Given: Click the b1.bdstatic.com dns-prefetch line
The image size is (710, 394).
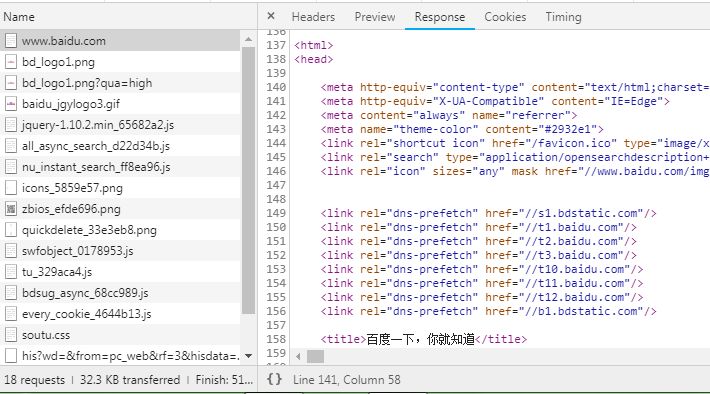Looking at the screenshot, I should (489, 311).
